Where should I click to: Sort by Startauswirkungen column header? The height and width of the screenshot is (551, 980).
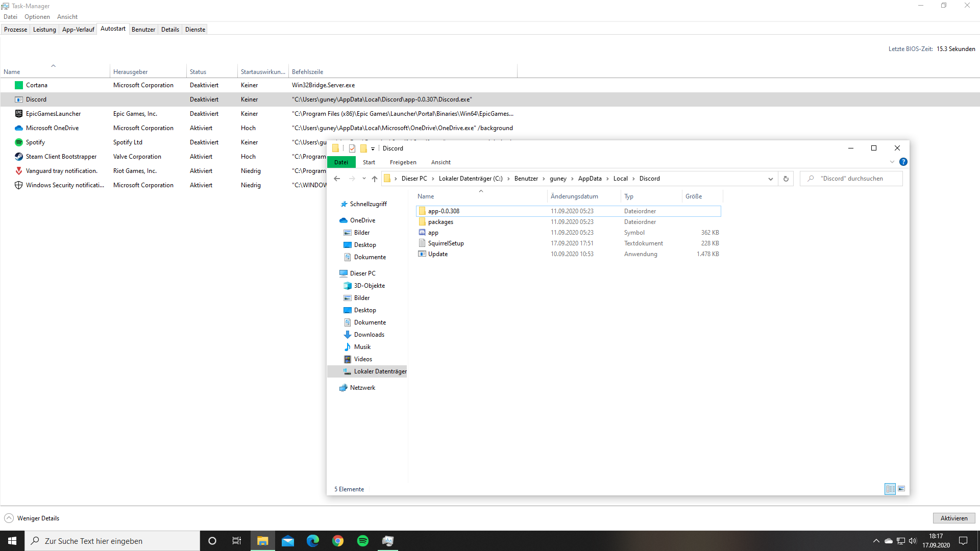(263, 72)
